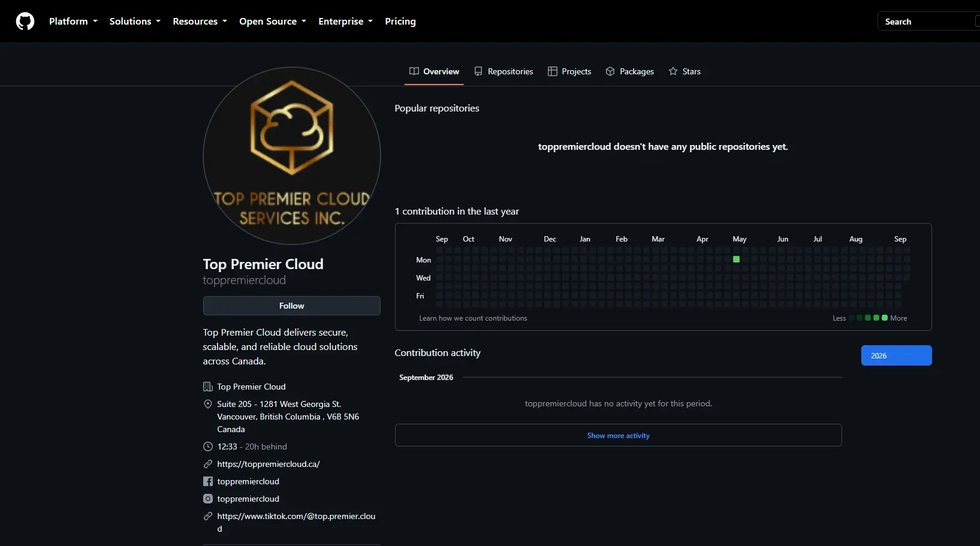This screenshot has height=546, width=980.
Task: Click Show more activity button
Action: [618, 435]
